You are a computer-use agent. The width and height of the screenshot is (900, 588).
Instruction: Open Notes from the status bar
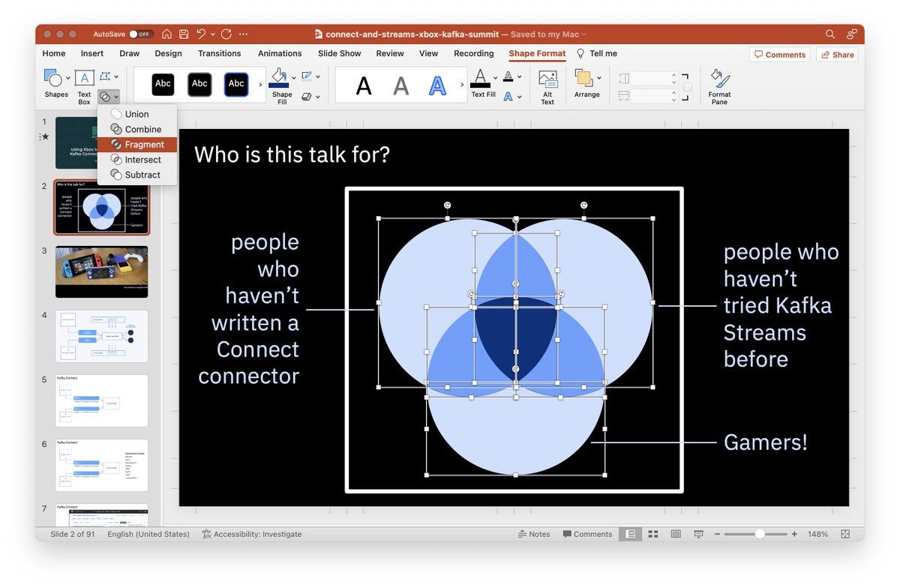(x=534, y=534)
